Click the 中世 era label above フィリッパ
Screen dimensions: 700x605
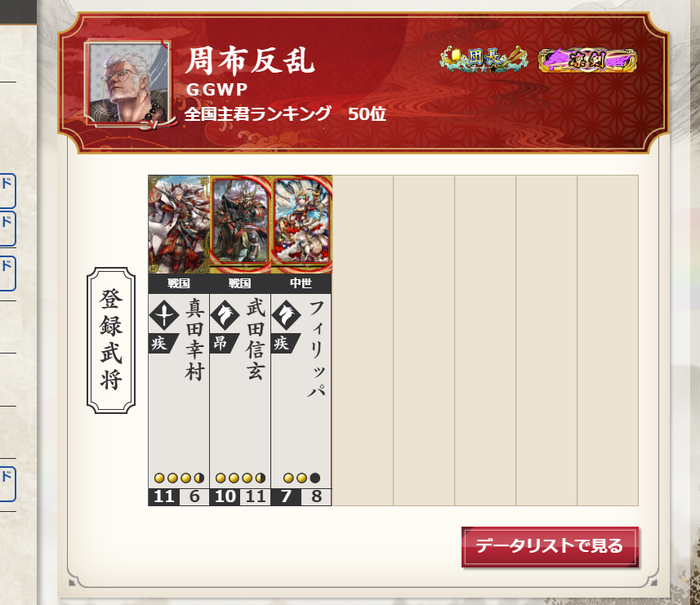click(x=301, y=283)
